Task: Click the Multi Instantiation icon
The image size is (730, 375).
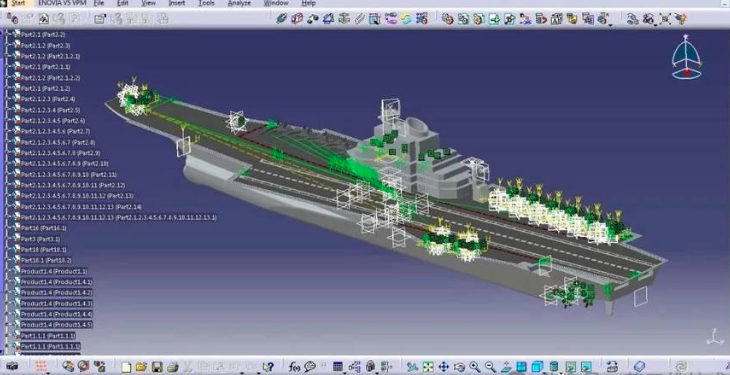Action: coord(603,19)
